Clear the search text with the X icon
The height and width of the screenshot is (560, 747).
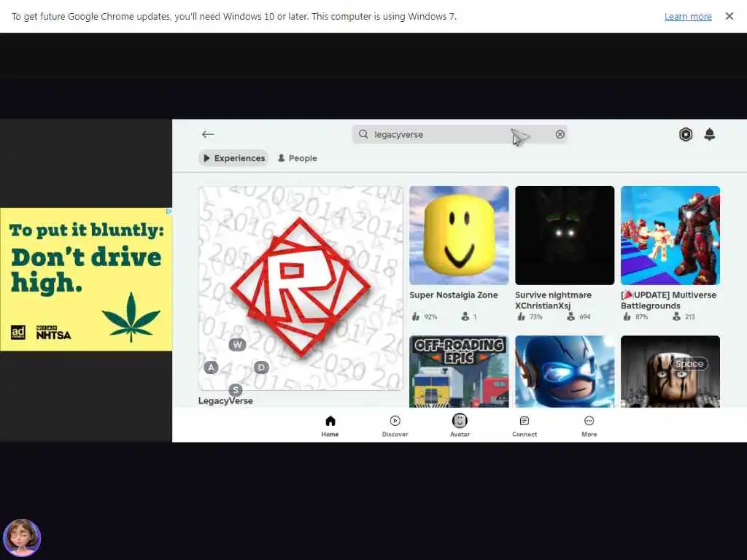coord(560,134)
